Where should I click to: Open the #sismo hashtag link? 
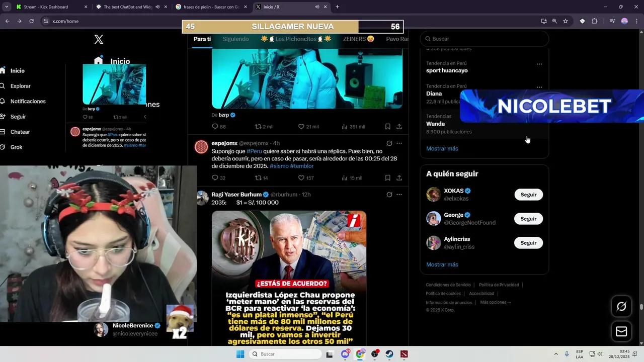click(x=279, y=166)
